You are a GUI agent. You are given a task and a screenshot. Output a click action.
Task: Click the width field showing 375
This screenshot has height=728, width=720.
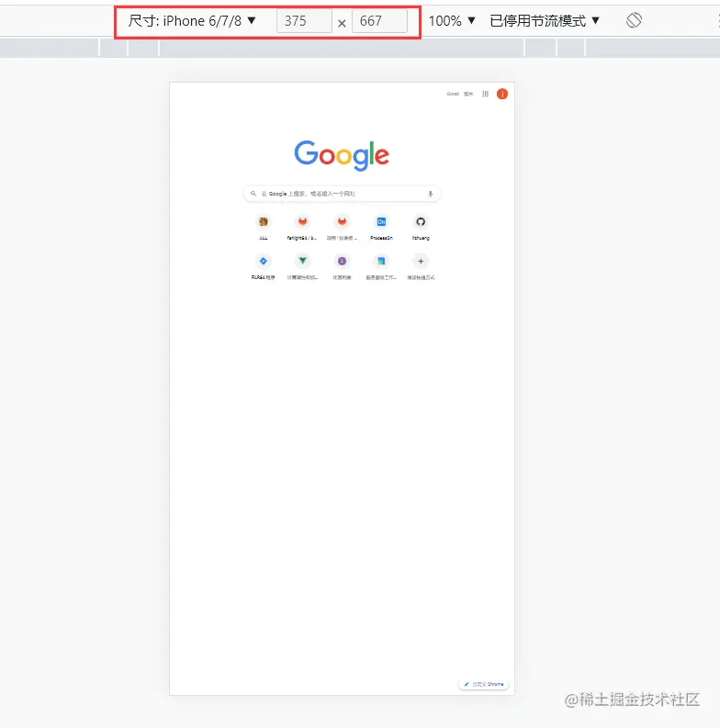coord(304,21)
